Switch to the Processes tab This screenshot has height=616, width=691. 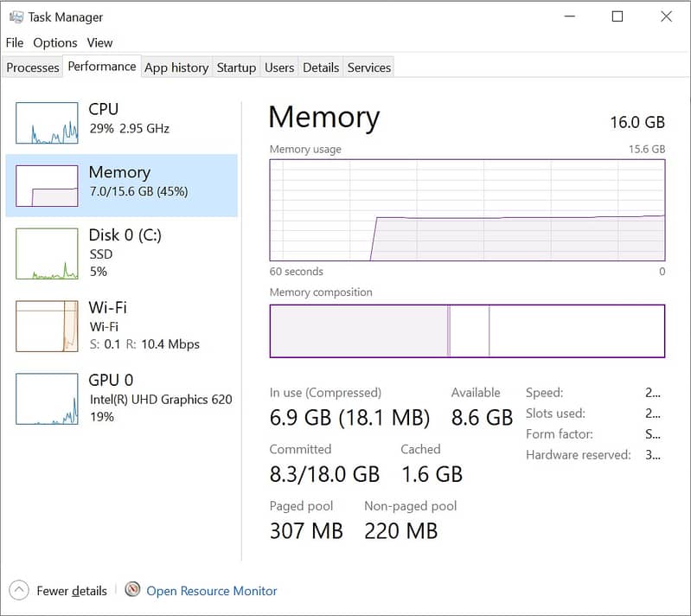pos(33,67)
